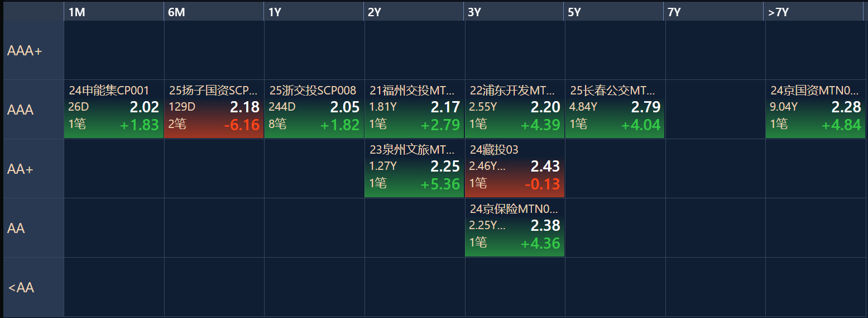Open the 23泉州文旅MT bond cell

(414, 169)
